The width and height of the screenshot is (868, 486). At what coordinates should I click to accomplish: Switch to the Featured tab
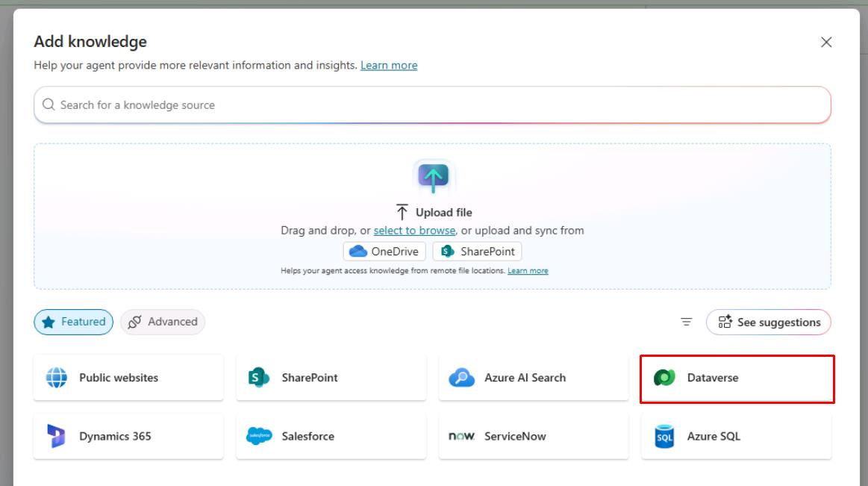[x=74, y=323]
